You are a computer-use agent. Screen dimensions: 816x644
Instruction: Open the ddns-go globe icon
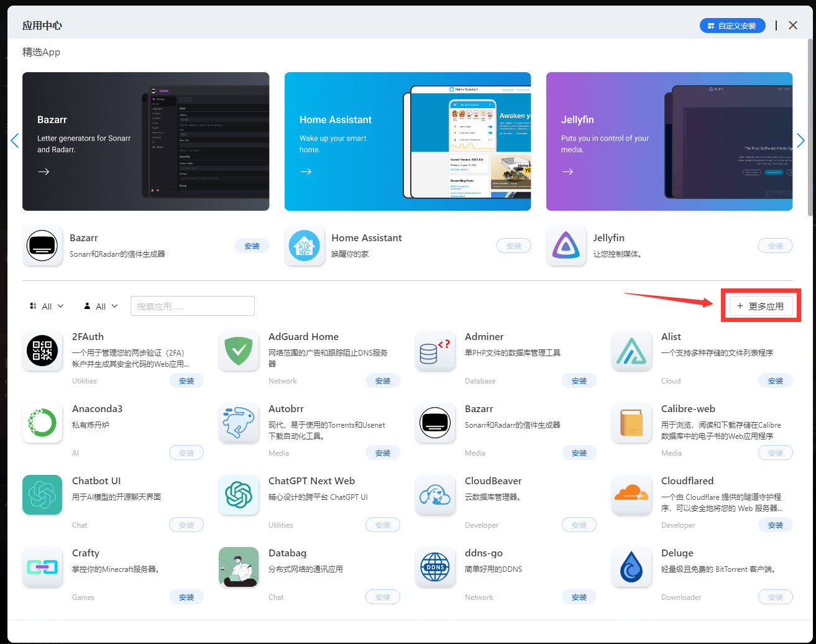point(435,567)
